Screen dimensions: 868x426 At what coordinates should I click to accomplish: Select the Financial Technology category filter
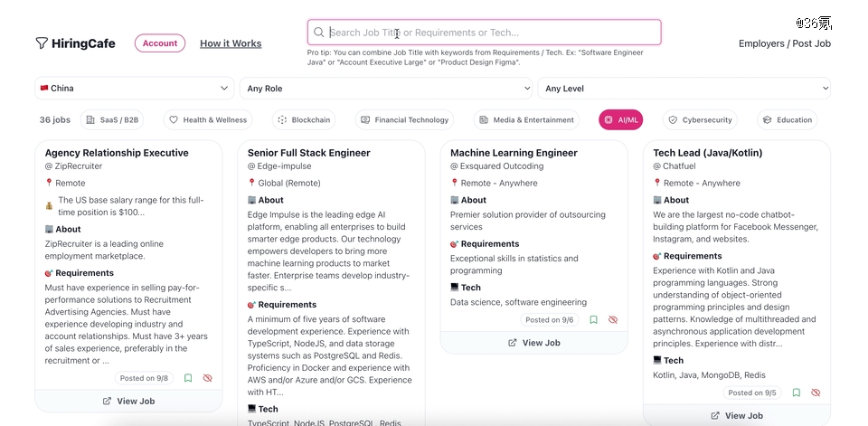pyautogui.click(x=405, y=119)
